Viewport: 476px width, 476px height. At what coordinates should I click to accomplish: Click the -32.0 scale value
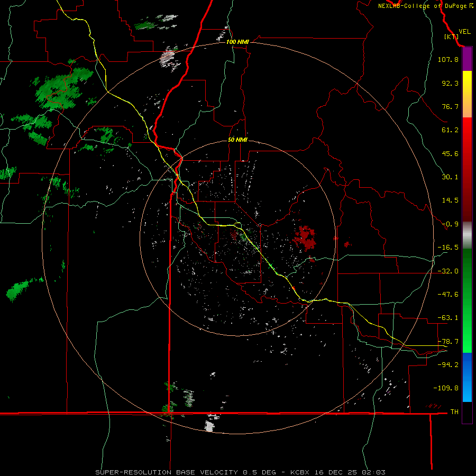(x=448, y=271)
